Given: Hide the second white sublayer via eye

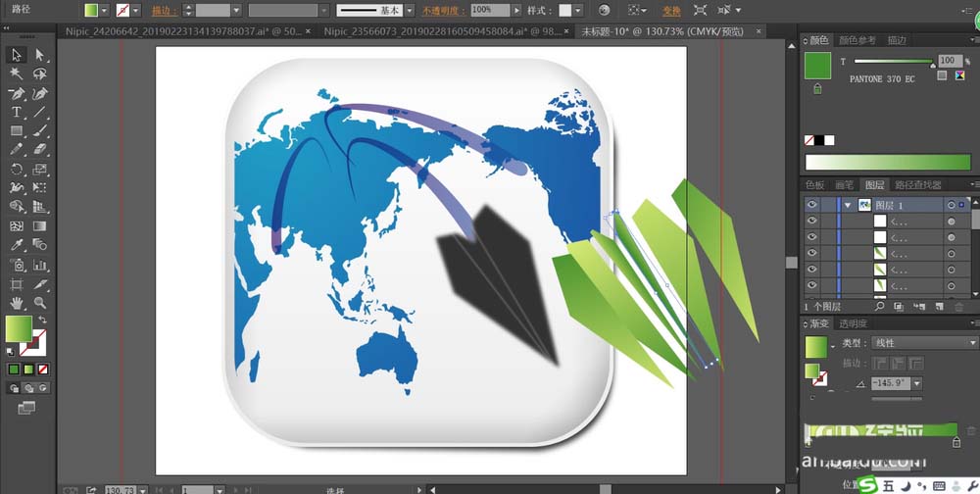Looking at the screenshot, I should click(811, 237).
